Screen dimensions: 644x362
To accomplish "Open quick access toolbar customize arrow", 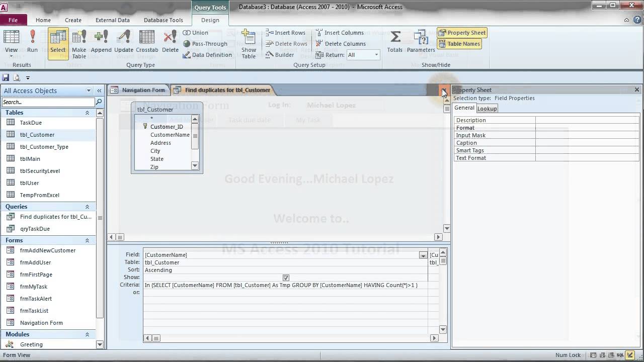I will coord(28,78).
